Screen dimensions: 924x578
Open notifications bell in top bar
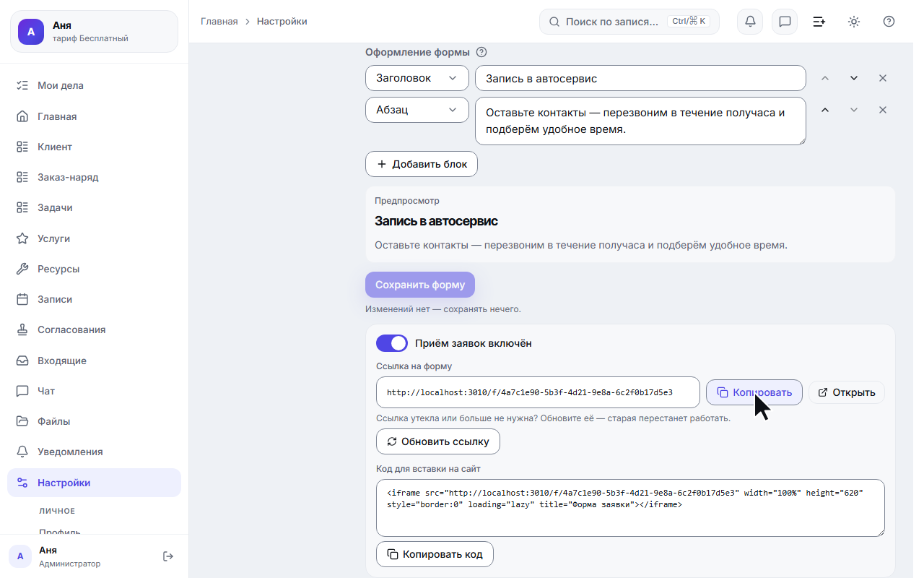pyautogui.click(x=750, y=22)
